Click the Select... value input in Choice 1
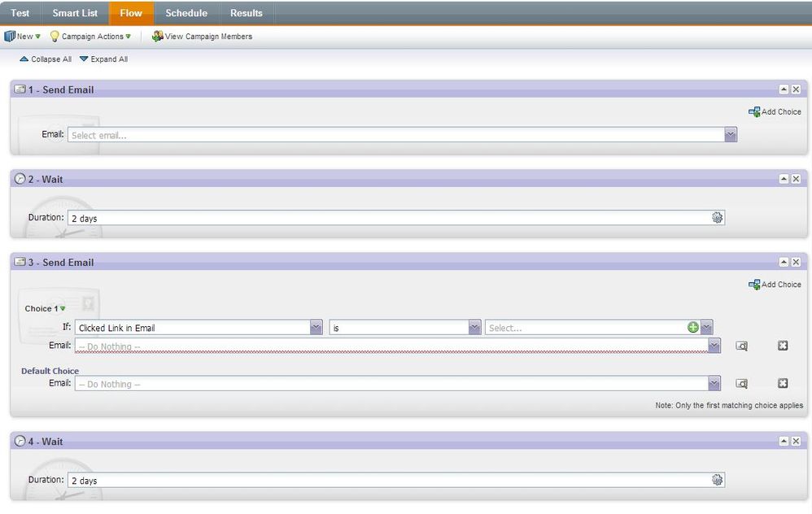Viewport: 812px width, 514px height. point(586,327)
